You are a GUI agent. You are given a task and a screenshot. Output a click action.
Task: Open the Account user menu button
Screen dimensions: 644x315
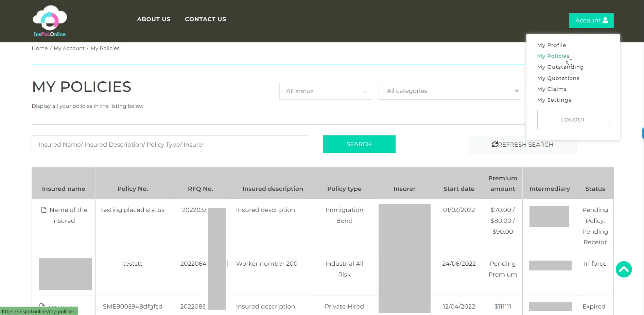[591, 20]
